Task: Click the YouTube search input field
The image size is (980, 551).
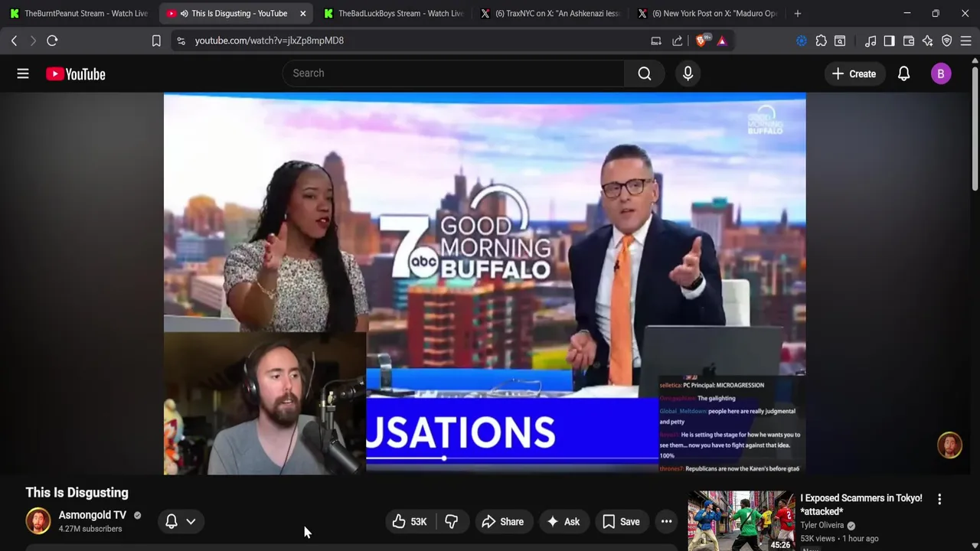Action: [454, 73]
